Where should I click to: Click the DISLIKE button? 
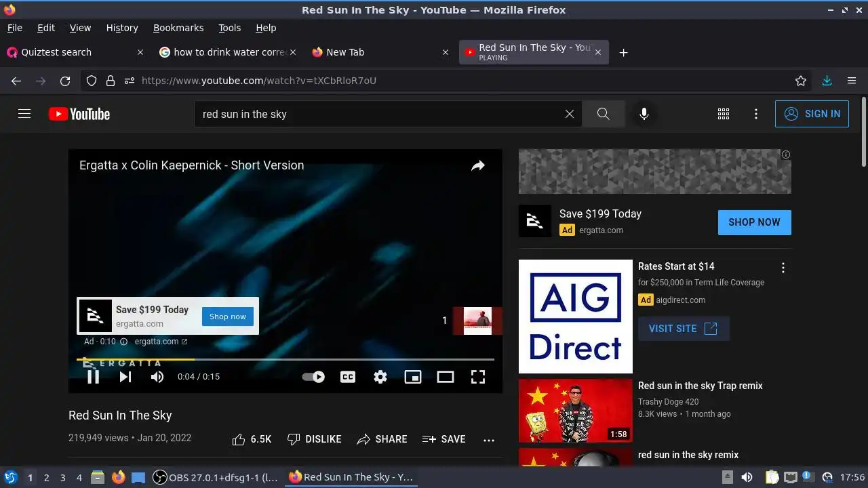coord(314,439)
